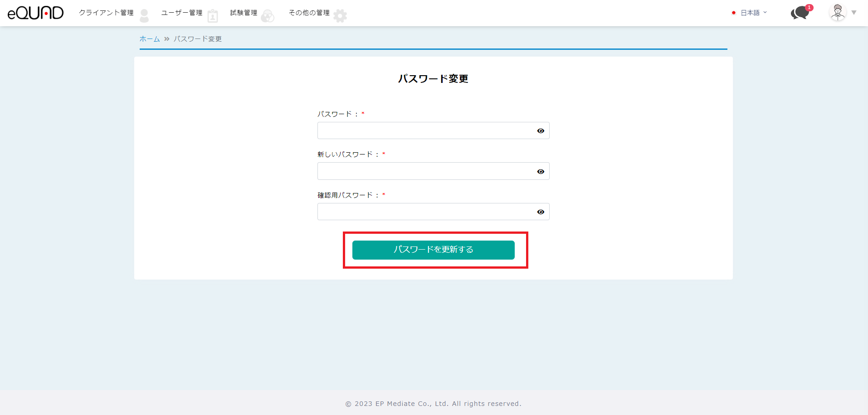
Task: Focus the 新しいパスワード input field
Action: tap(426, 171)
